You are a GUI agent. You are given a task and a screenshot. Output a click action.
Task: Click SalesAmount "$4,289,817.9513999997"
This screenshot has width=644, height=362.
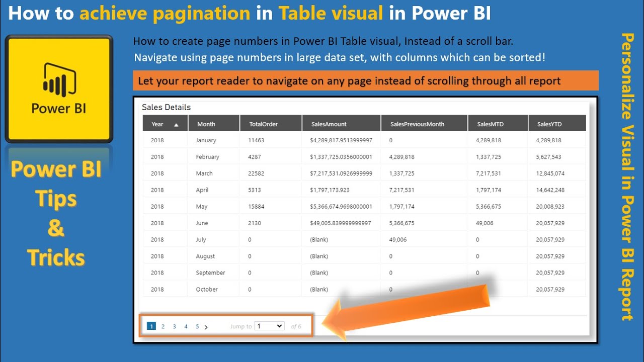coord(341,140)
